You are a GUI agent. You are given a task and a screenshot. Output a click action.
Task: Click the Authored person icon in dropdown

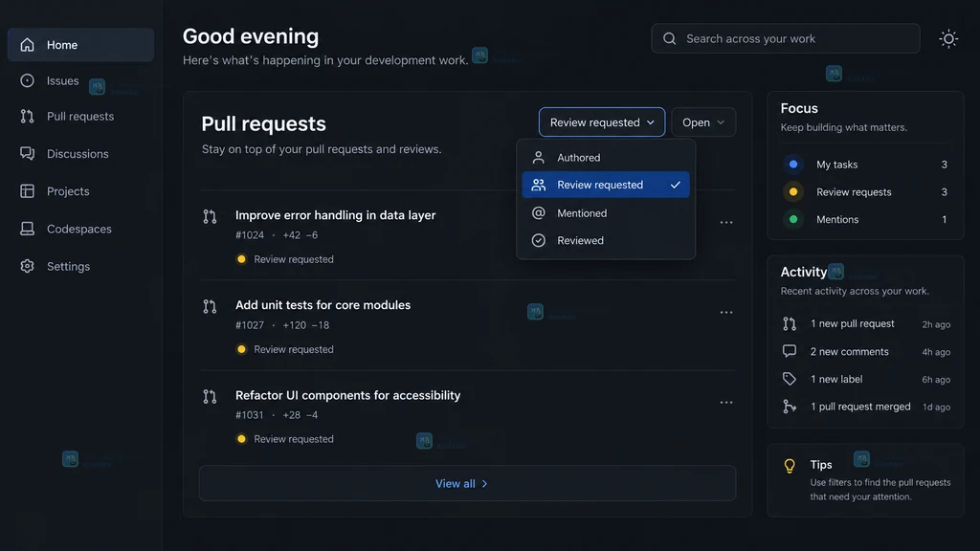(538, 158)
